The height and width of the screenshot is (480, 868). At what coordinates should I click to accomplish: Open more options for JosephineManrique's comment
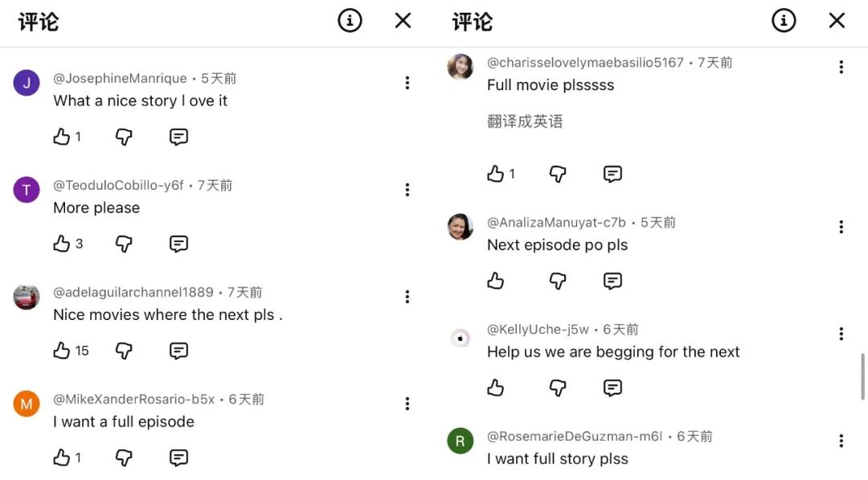point(407,83)
